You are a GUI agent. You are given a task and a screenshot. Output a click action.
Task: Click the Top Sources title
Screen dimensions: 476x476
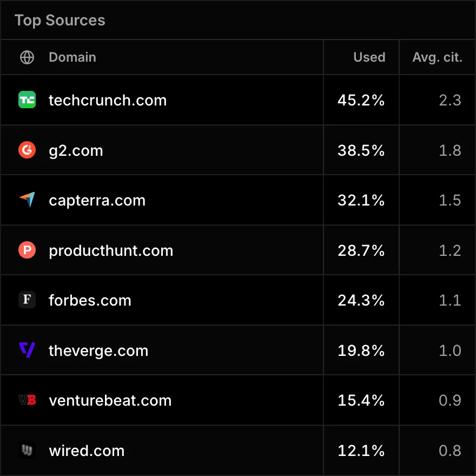pos(60,20)
